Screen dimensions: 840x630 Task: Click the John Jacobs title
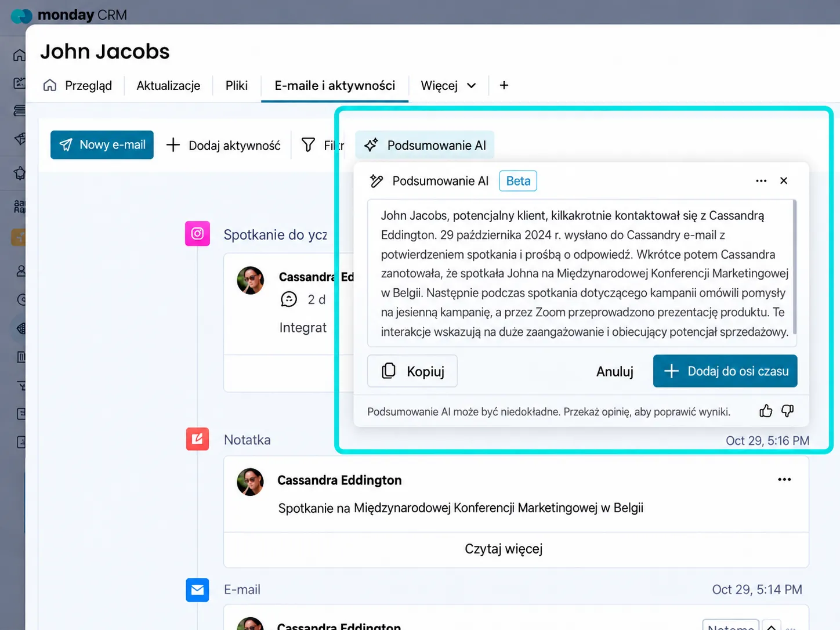click(105, 52)
